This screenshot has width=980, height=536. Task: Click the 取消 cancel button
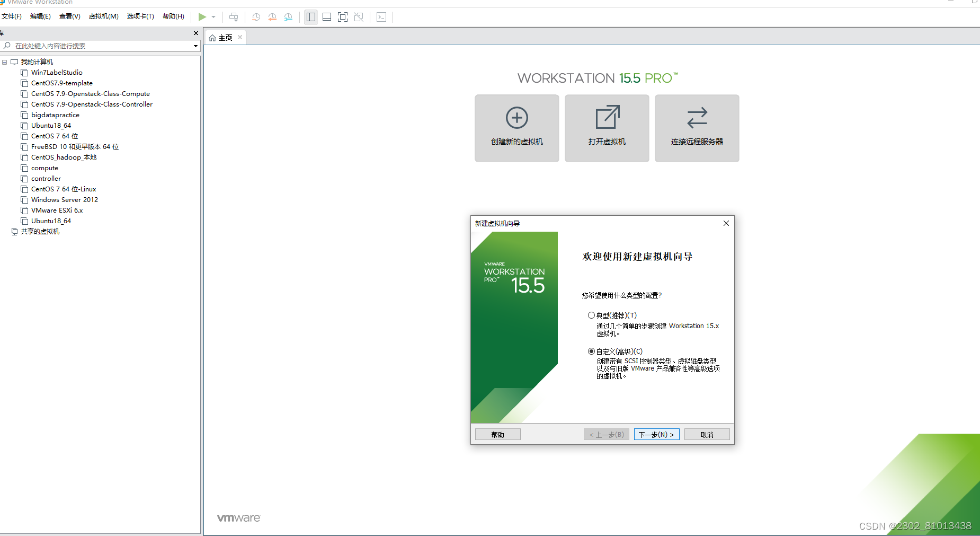[x=707, y=434]
